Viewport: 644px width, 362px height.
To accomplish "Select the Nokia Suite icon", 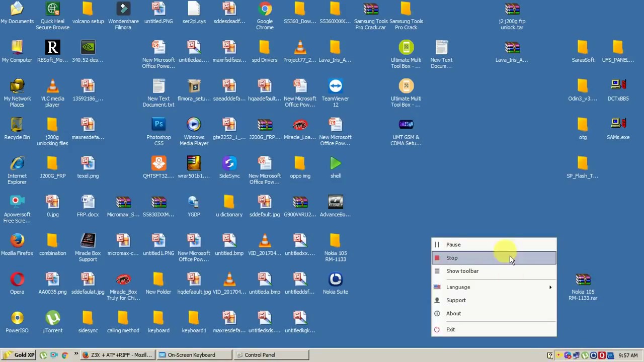I will click(x=336, y=284).
